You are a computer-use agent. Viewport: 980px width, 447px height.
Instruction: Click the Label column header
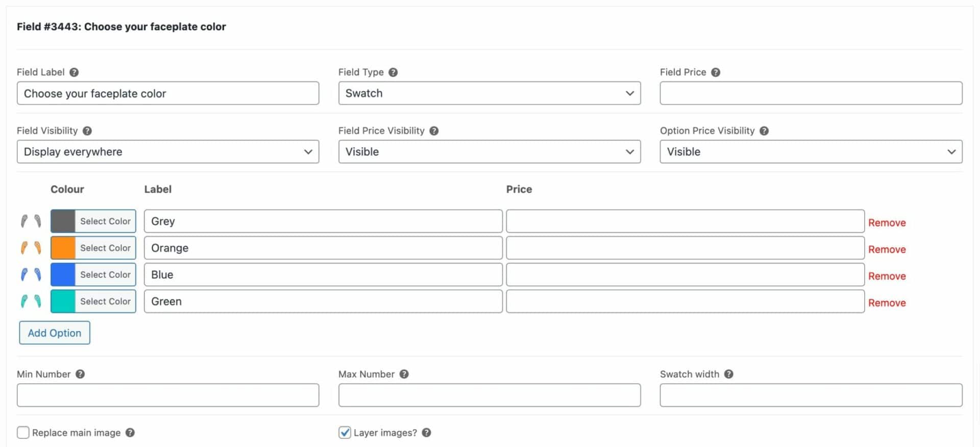(x=158, y=189)
